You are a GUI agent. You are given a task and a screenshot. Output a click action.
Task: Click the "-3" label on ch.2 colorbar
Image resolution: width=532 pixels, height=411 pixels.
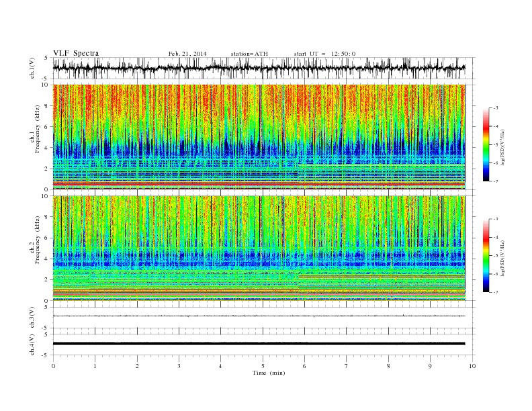click(495, 219)
